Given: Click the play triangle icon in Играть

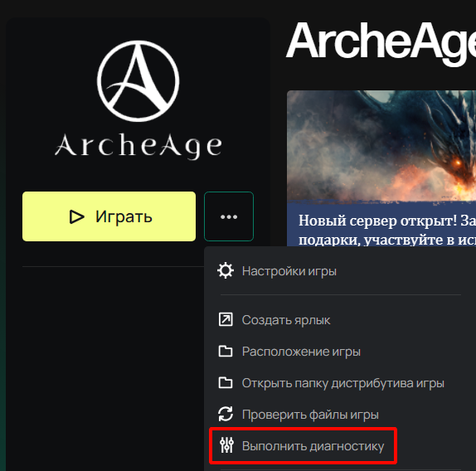Looking at the screenshot, I should coord(76,216).
